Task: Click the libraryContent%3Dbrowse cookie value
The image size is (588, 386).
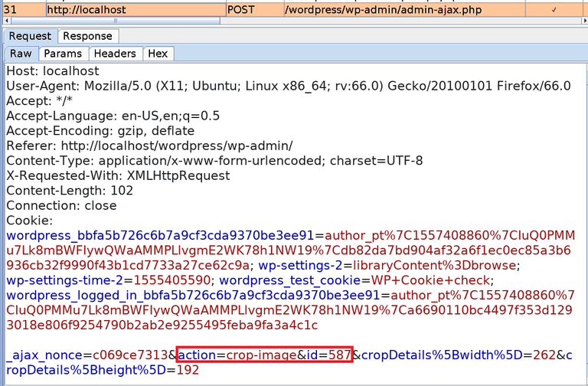Action: pyautogui.click(x=434, y=265)
